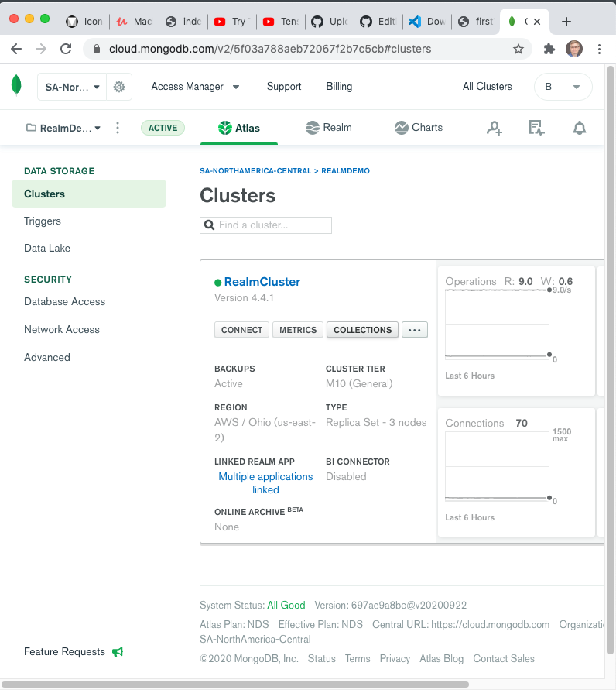Open Data Lake in sidebar
This screenshot has width=616, height=690.
point(47,248)
